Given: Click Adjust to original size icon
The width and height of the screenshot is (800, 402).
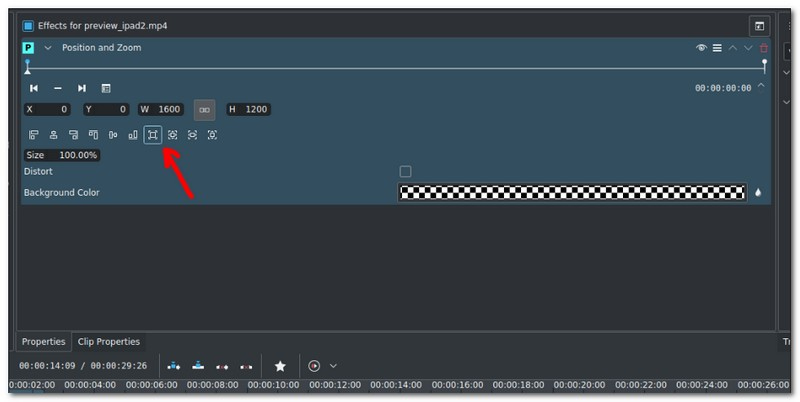Looking at the screenshot, I should click(x=153, y=135).
